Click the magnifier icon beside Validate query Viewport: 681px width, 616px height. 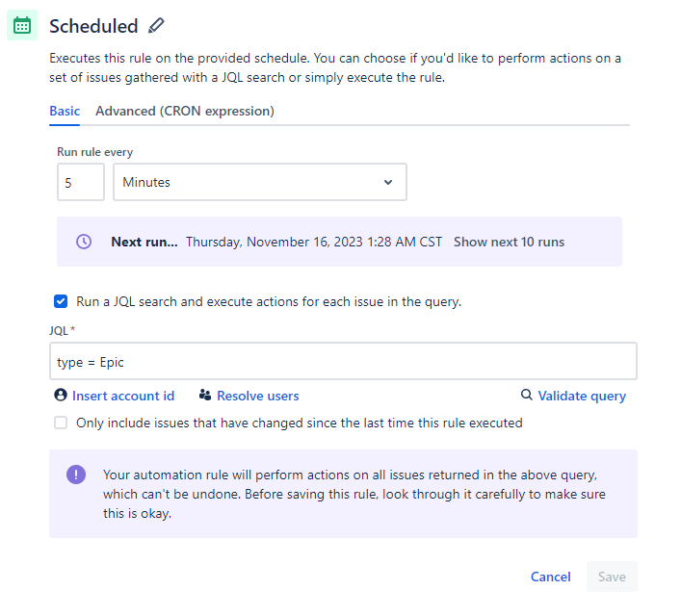526,395
